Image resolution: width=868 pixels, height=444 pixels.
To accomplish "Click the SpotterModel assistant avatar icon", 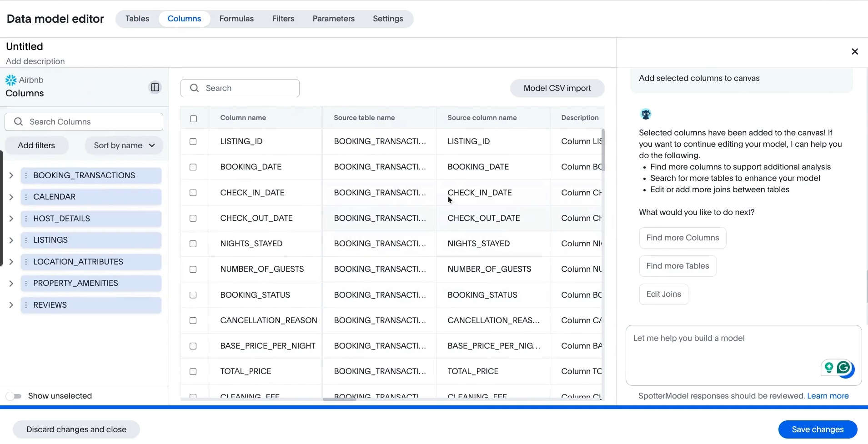I will coord(646,114).
